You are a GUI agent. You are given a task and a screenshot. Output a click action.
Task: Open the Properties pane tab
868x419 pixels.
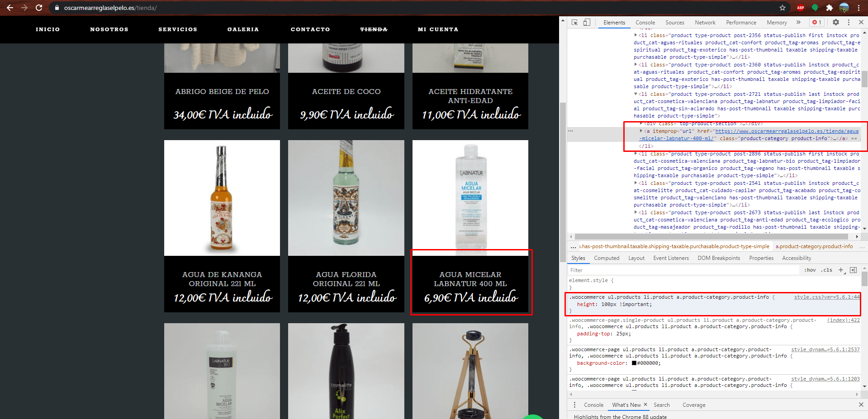761,258
